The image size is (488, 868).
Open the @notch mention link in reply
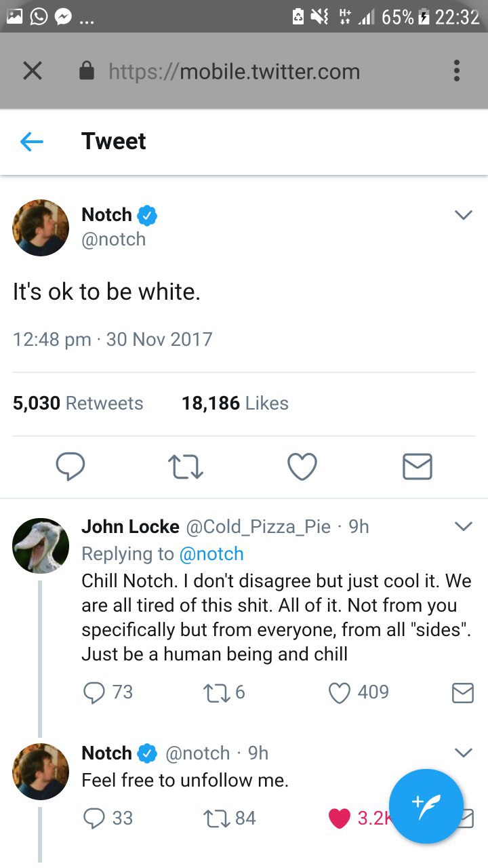211,554
